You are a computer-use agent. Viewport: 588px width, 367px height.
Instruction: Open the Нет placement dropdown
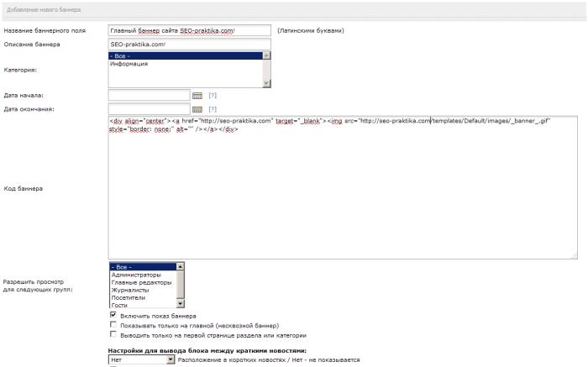click(142, 359)
